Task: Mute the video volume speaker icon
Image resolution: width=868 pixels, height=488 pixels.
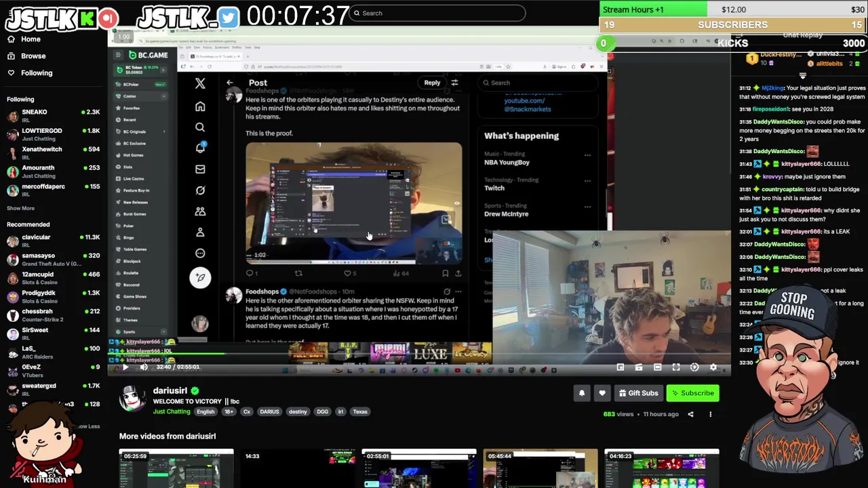Action: click(x=144, y=367)
